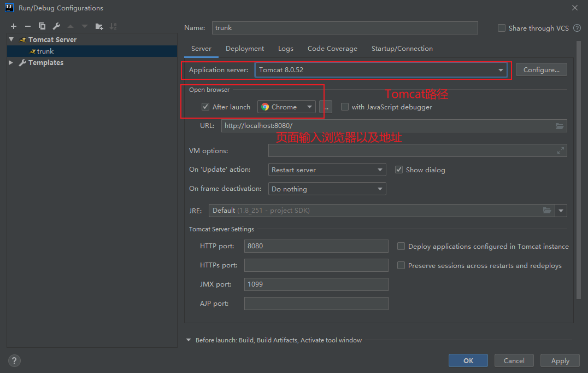The image size is (588, 373).
Task: Uncheck the After launch checkbox
Action: coord(205,107)
